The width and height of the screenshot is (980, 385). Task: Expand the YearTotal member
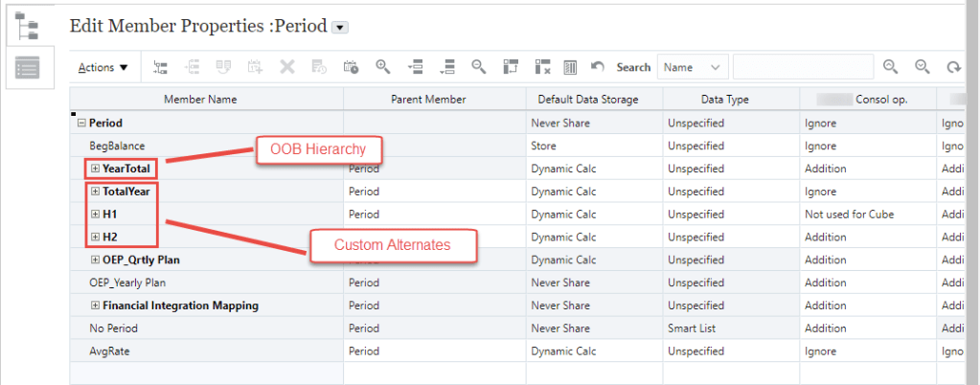95,169
